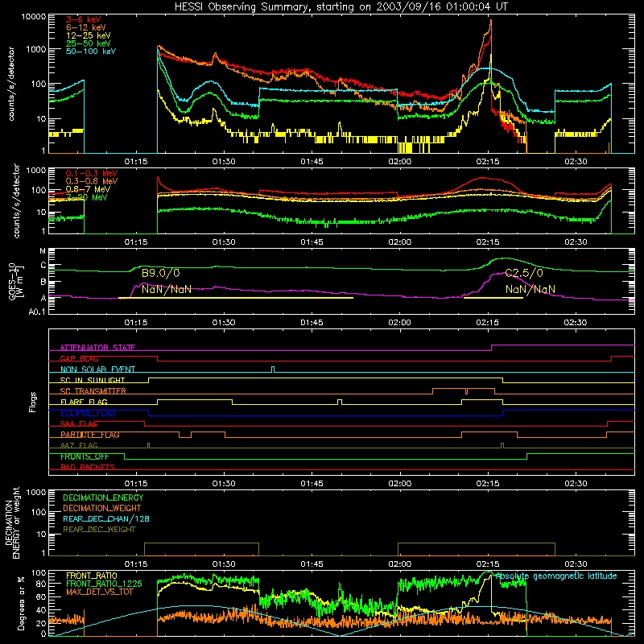Select the FLARE_FLAG label
The image size is (644, 644).
coord(84,402)
